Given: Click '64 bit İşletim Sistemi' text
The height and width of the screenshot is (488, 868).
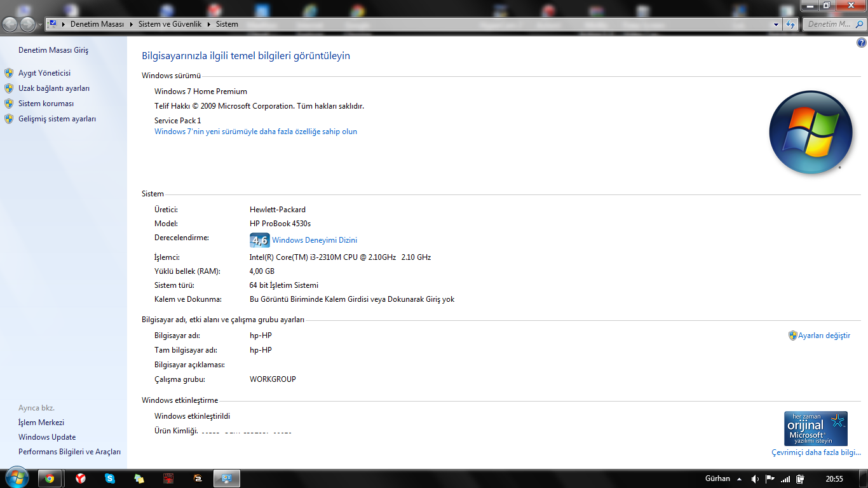Looking at the screenshot, I should pos(284,285).
